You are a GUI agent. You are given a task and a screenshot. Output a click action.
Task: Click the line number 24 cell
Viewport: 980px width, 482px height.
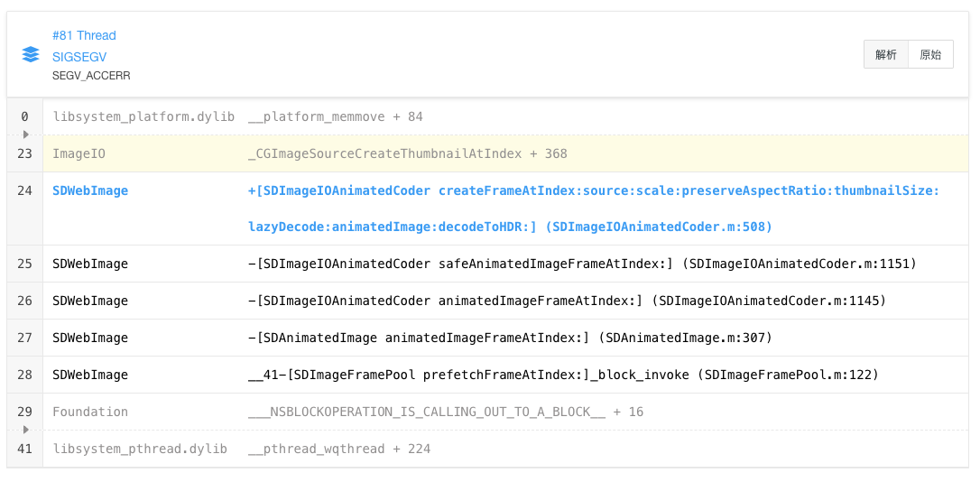pyautogui.click(x=24, y=190)
